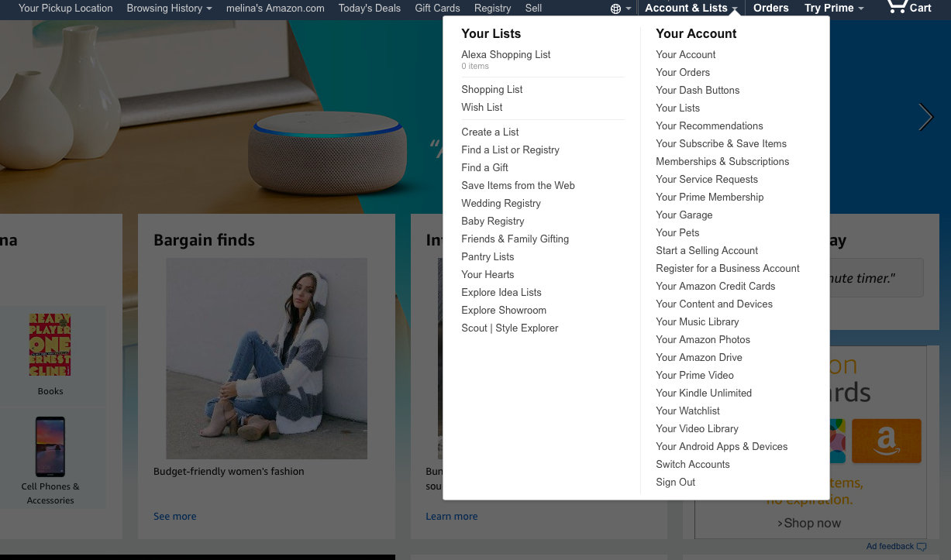Click See more under Bargain finds

pos(175,516)
